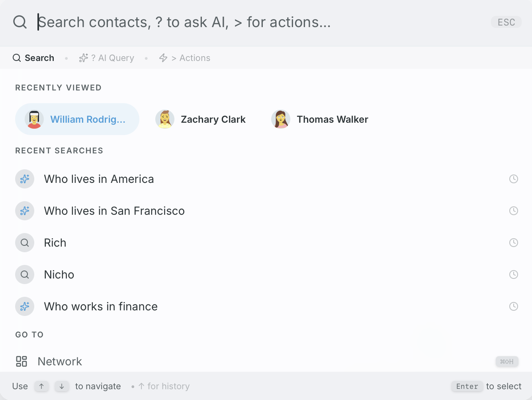Screen dimensions: 532x400
Task: Click the ESC key badge
Action: tap(506, 22)
